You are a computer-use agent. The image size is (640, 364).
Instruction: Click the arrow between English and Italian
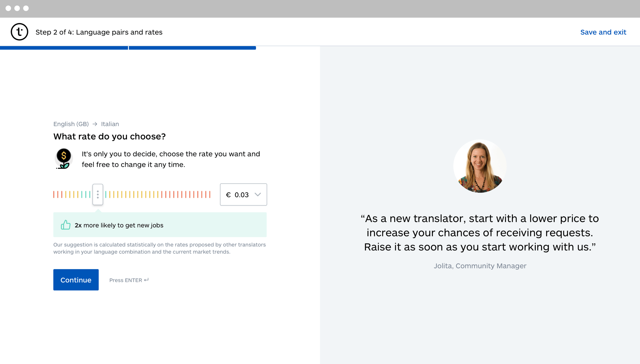coord(95,124)
